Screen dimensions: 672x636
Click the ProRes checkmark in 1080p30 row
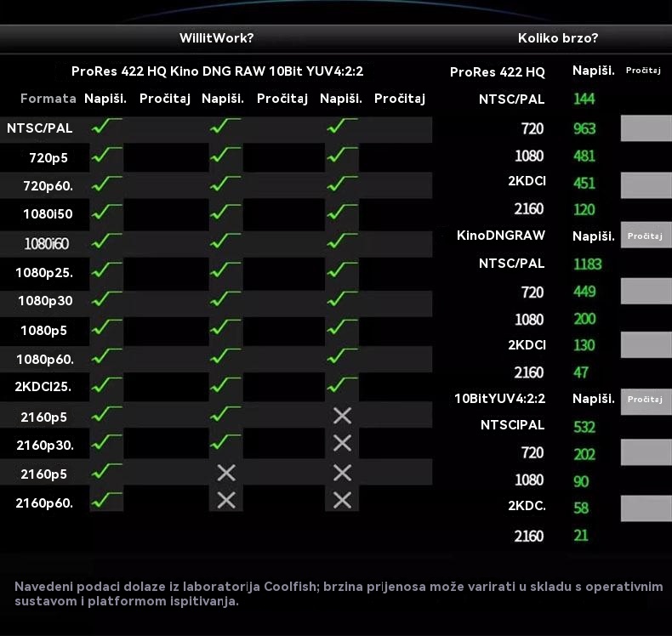click(x=105, y=299)
